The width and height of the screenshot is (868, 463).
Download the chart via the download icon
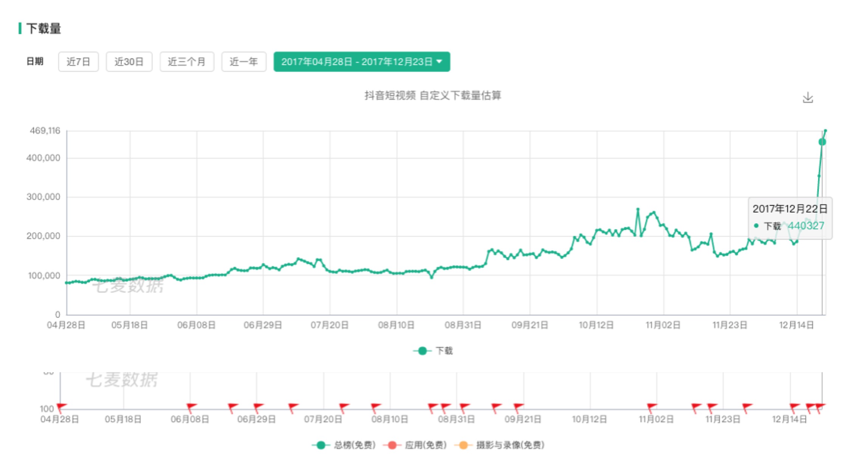(808, 98)
